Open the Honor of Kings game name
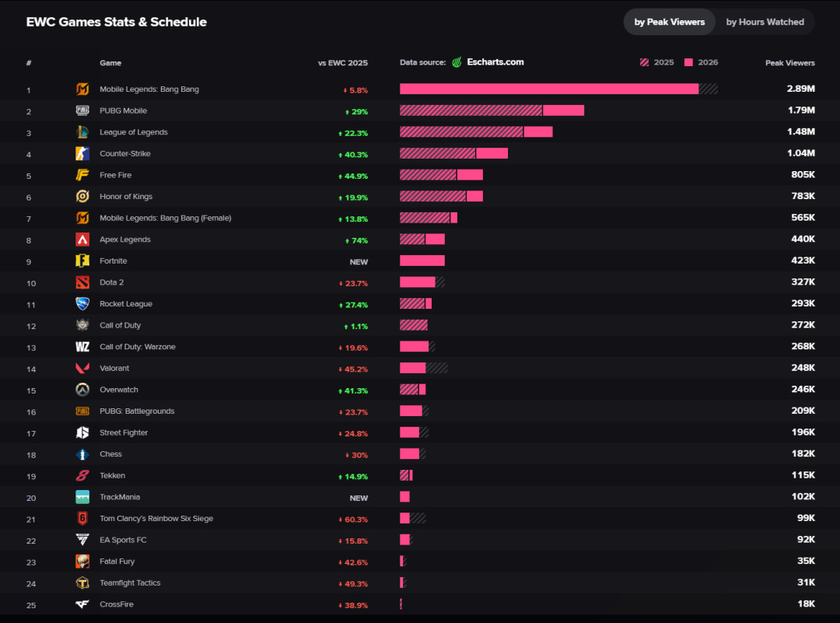The image size is (840, 623). click(126, 196)
